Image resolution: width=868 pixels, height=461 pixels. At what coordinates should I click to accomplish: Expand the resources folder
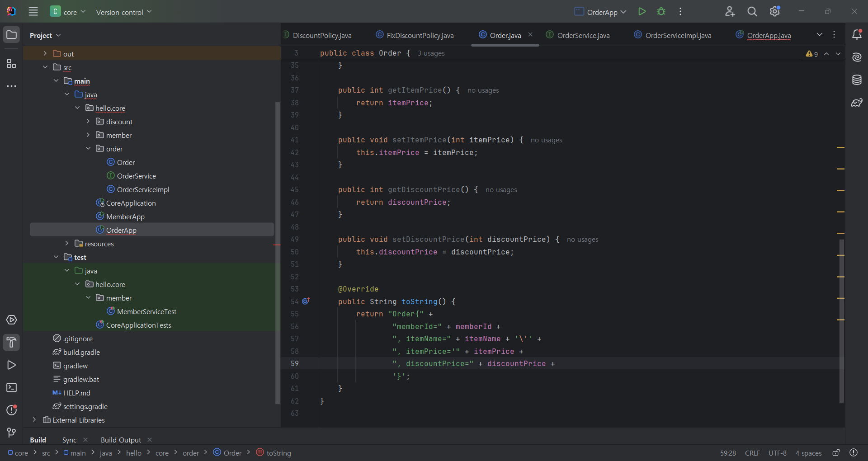pos(66,243)
